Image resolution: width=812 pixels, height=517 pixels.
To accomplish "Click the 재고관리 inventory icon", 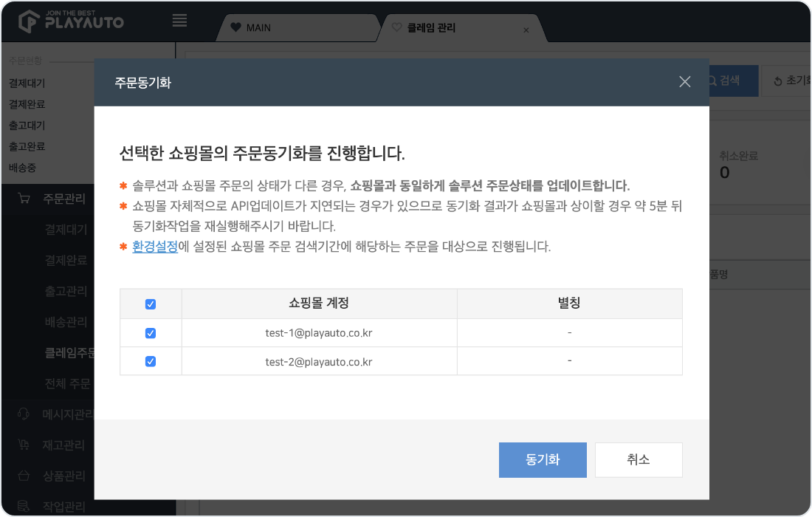I will coord(24,445).
